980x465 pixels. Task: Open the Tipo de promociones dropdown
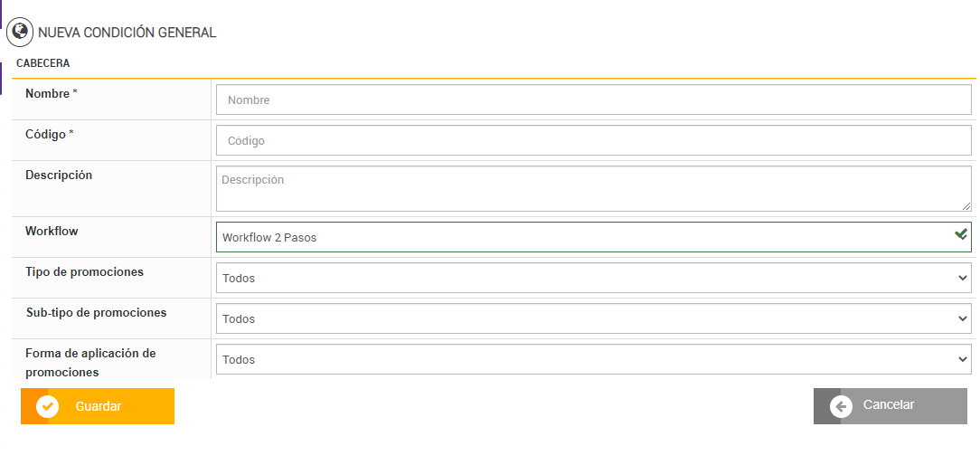[593, 278]
